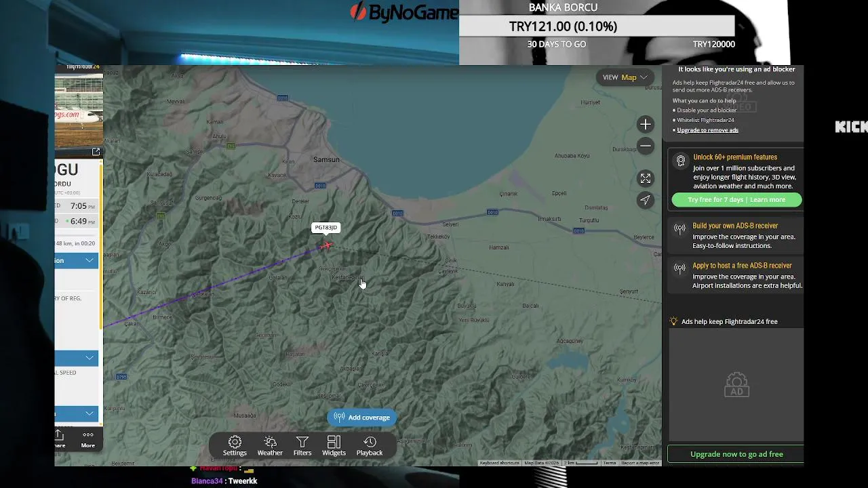Toggle fullscreen map view
This screenshot has height=488, width=868.
coord(645,178)
